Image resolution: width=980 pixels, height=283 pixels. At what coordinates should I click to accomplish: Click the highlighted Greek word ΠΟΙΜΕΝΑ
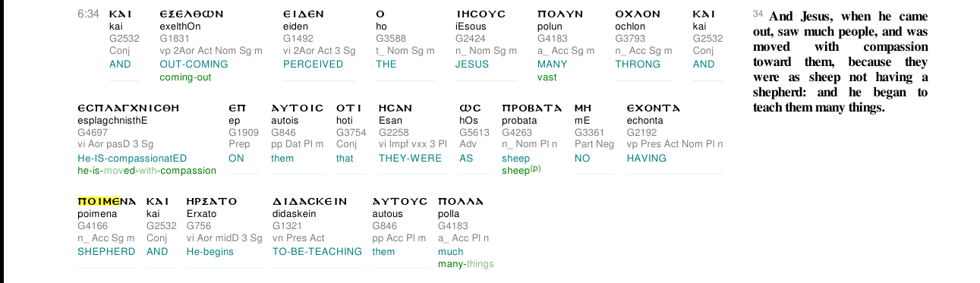[107, 202]
